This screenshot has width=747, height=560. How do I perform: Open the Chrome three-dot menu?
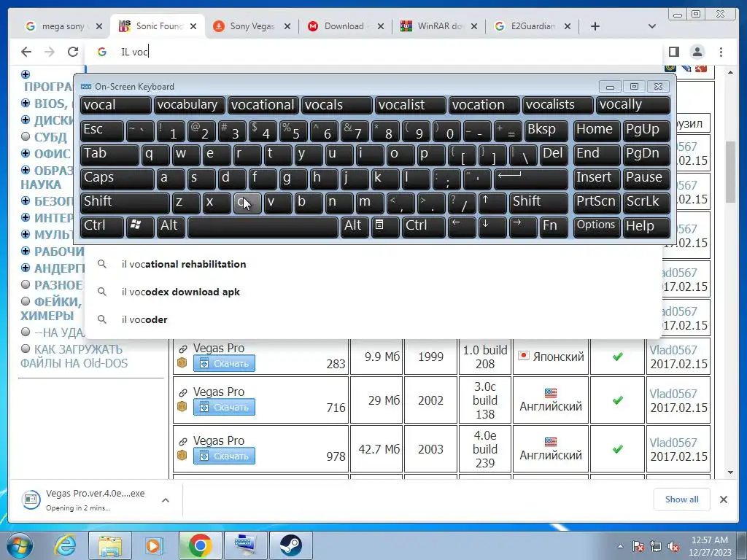[721, 52]
